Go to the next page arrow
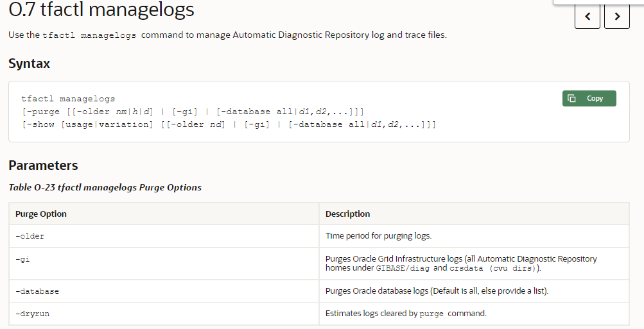The width and height of the screenshot is (644, 329). click(x=617, y=17)
